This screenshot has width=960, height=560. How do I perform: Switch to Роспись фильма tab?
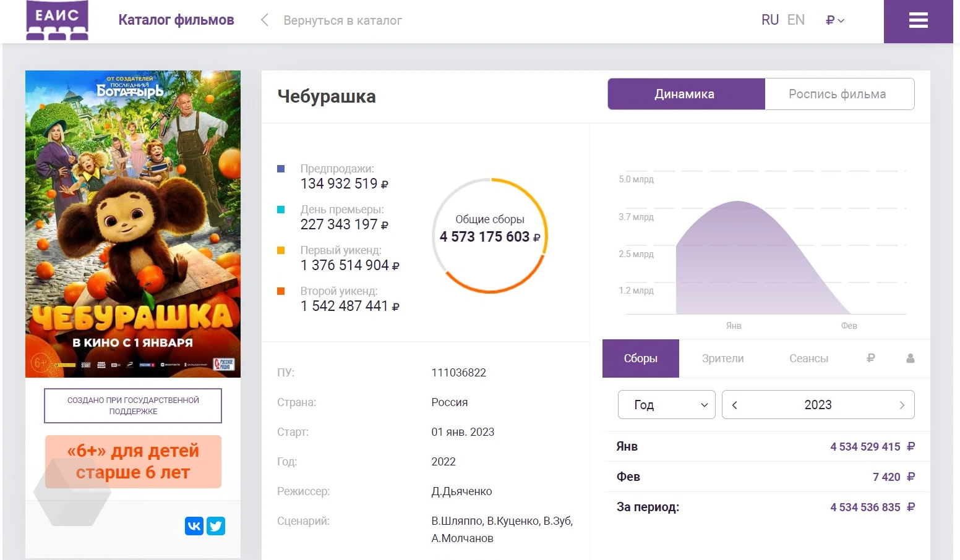click(839, 94)
